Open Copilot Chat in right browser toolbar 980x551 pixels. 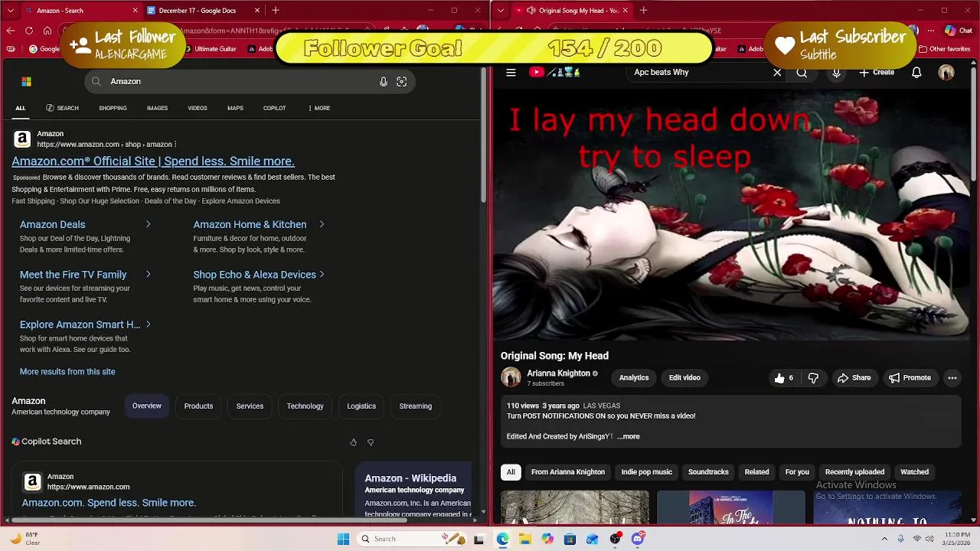[957, 31]
